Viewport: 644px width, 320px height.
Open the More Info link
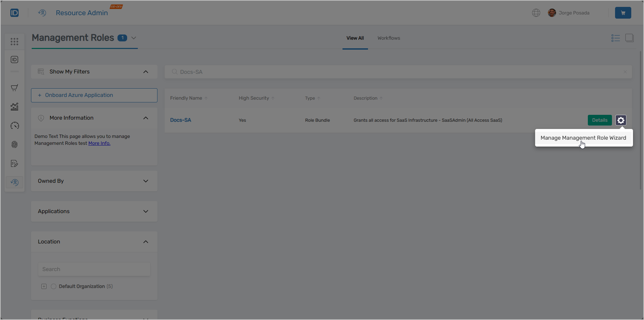click(x=99, y=143)
